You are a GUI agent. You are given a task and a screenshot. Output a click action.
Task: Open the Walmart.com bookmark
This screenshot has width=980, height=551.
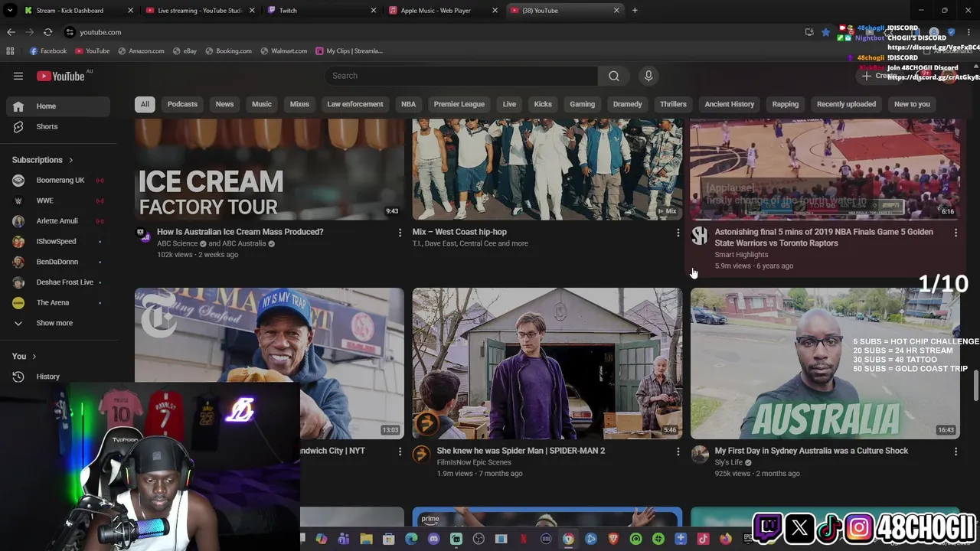pos(283,51)
